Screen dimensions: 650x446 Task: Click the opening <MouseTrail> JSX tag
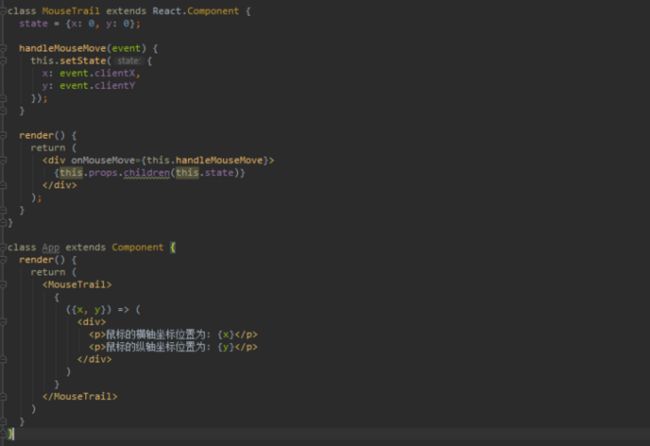tap(77, 284)
